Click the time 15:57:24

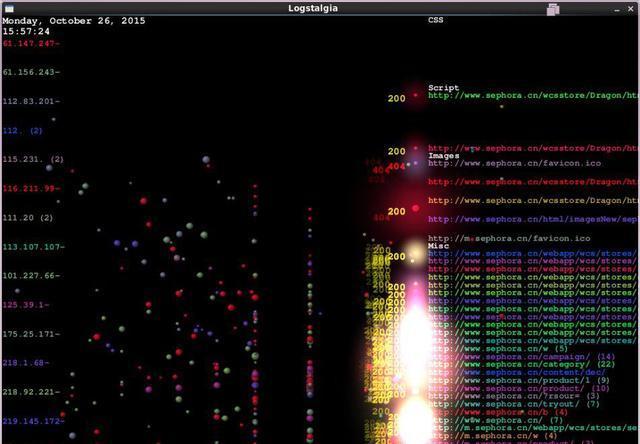click(26, 31)
